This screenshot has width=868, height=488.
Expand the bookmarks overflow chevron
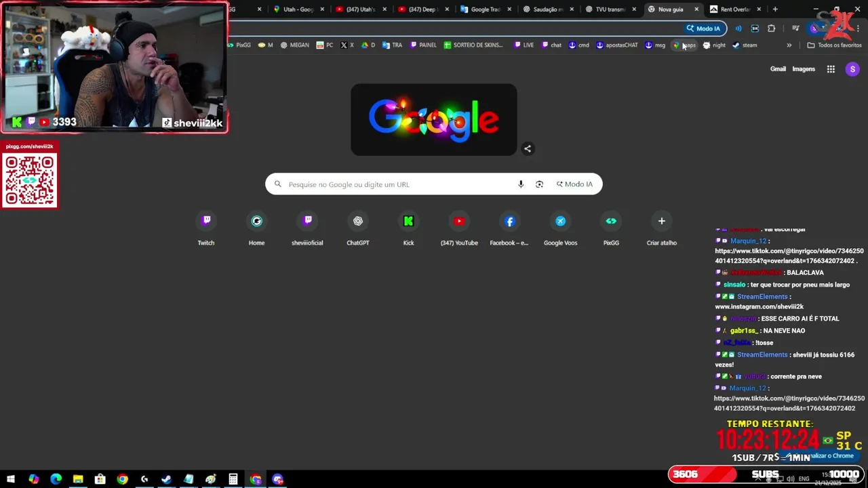tap(789, 45)
